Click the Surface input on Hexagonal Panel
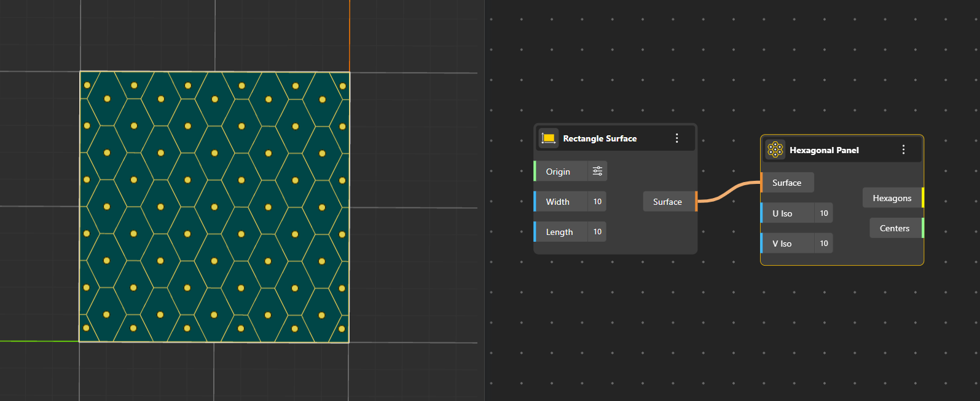This screenshot has width=980, height=401. coord(786,183)
